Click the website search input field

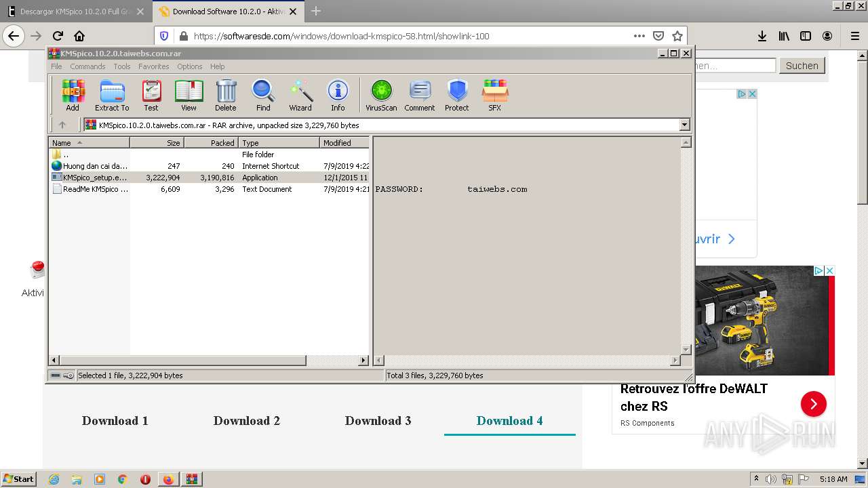[735, 66]
